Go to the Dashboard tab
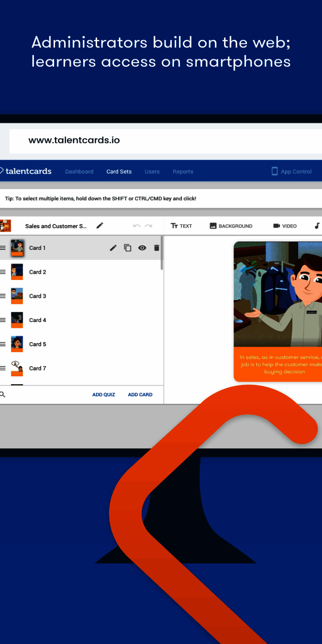322x644 pixels. [x=79, y=172]
